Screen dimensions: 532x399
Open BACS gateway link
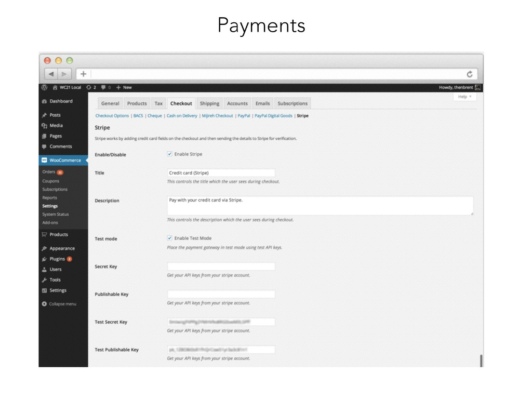(138, 116)
